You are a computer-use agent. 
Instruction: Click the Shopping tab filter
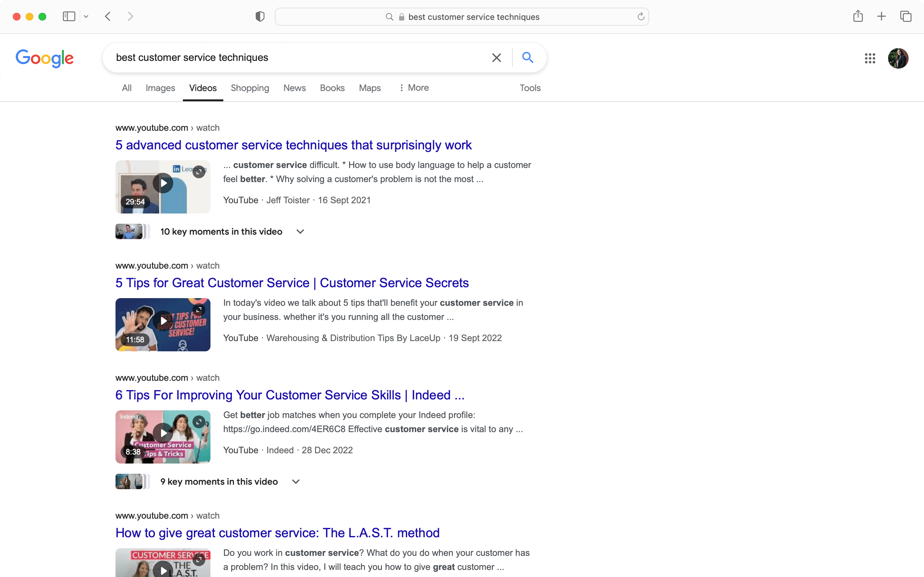(250, 88)
